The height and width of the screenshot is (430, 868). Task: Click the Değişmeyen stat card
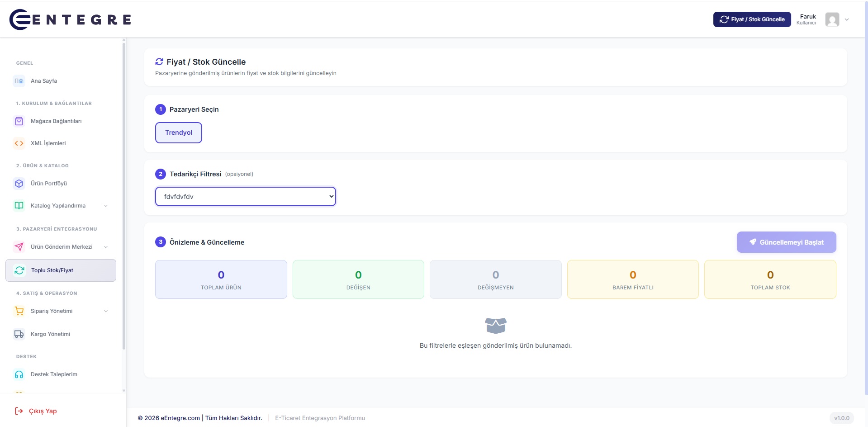(x=496, y=279)
